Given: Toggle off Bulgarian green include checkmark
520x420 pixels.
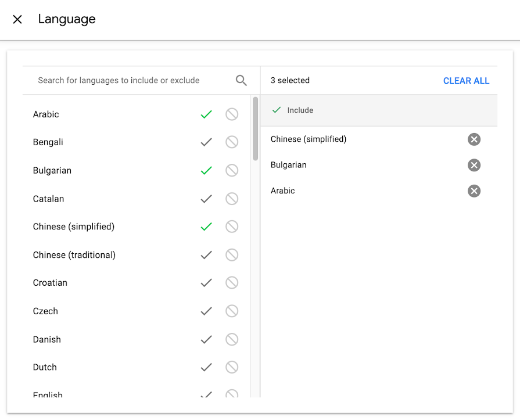Looking at the screenshot, I should click(x=206, y=171).
